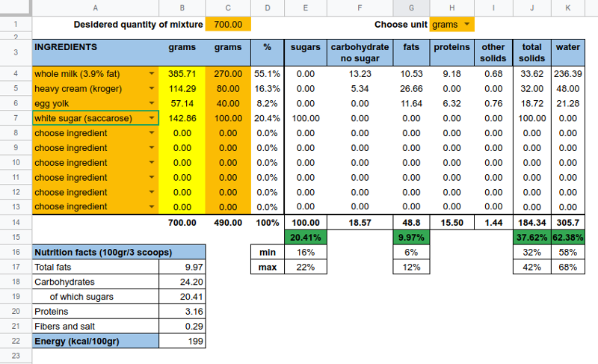Select column G header
Screen dimensions: 598x364
[x=410, y=7]
